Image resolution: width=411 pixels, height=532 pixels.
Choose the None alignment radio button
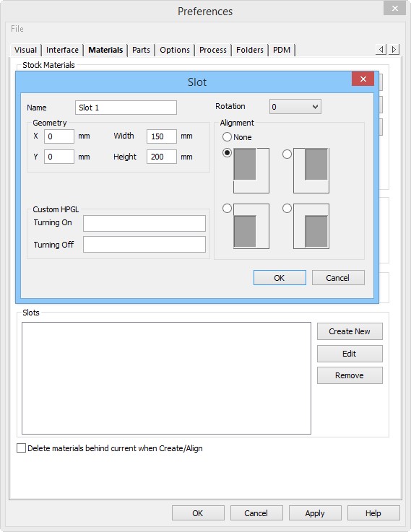coord(227,137)
